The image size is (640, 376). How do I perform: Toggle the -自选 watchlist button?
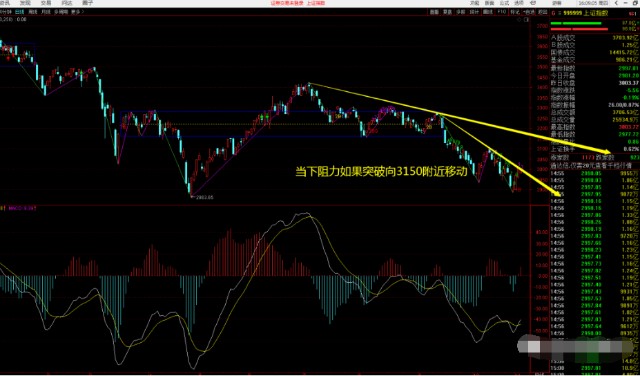point(529,12)
